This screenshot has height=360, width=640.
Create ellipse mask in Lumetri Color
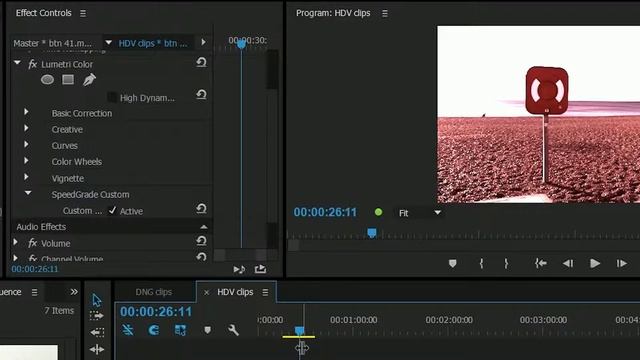coord(47,80)
